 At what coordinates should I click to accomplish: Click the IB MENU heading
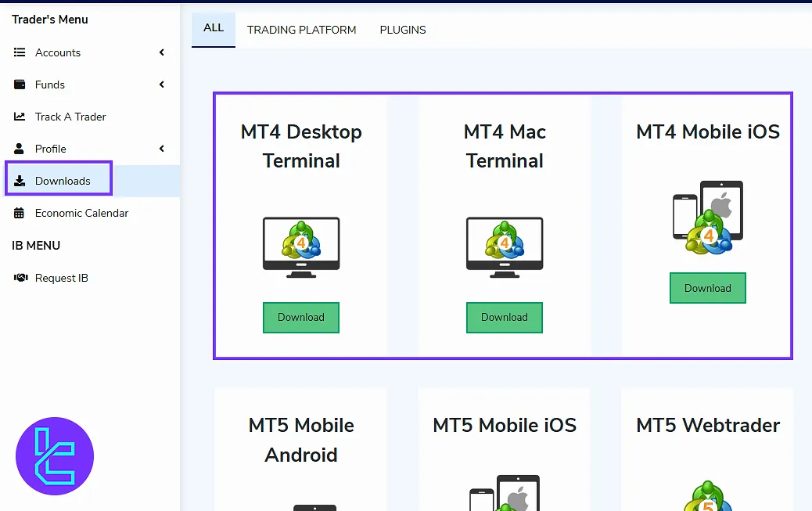click(36, 246)
